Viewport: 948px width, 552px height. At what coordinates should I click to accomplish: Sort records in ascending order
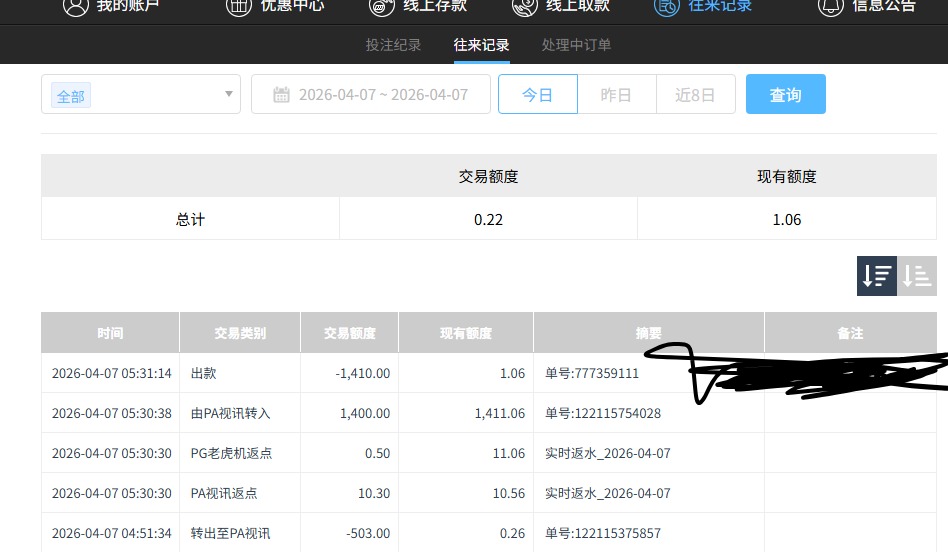[917, 276]
